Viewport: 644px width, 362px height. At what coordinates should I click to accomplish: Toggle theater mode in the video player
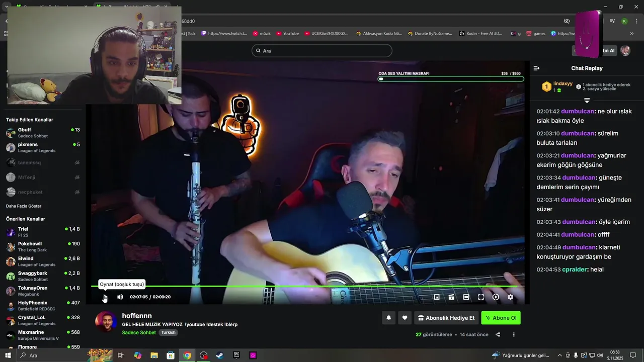point(466,297)
